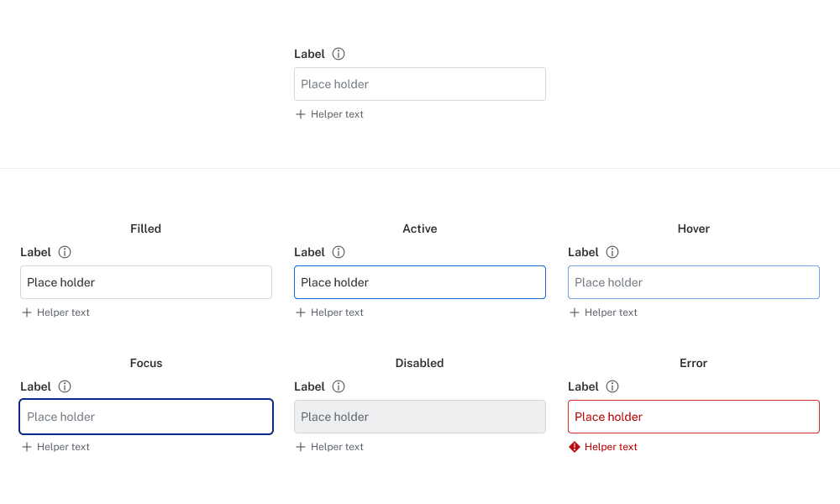840x504 pixels.
Task: Click the plus icon under the Filled input
Action: click(x=27, y=312)
